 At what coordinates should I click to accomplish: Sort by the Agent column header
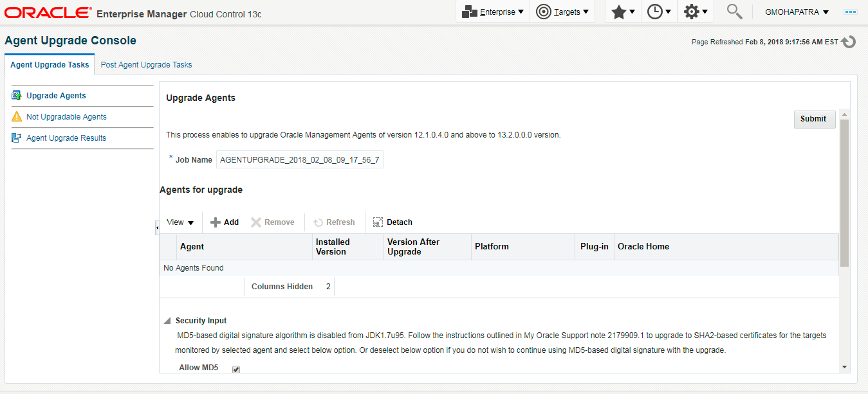pyautogui.click(x=245, y=247)
